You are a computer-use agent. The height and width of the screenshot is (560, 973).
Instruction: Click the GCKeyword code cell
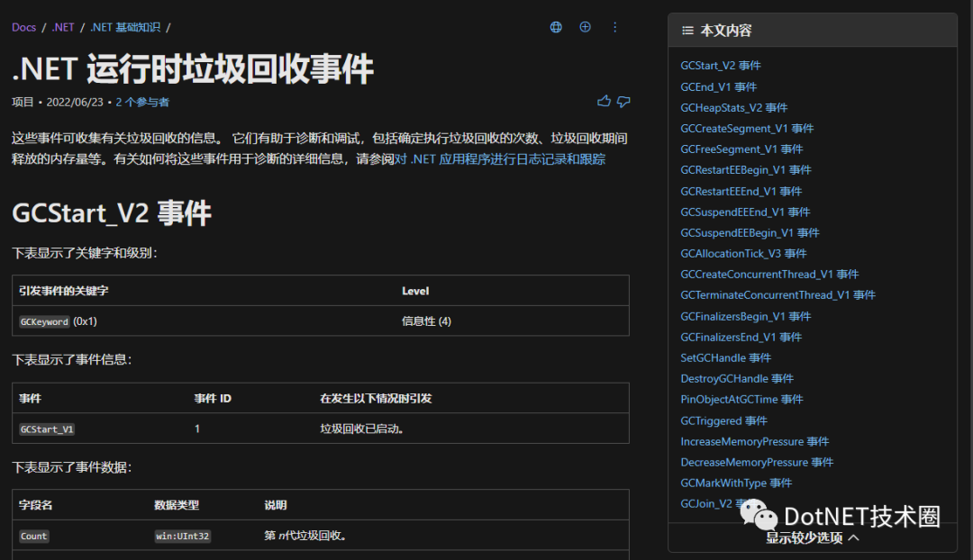44,321
